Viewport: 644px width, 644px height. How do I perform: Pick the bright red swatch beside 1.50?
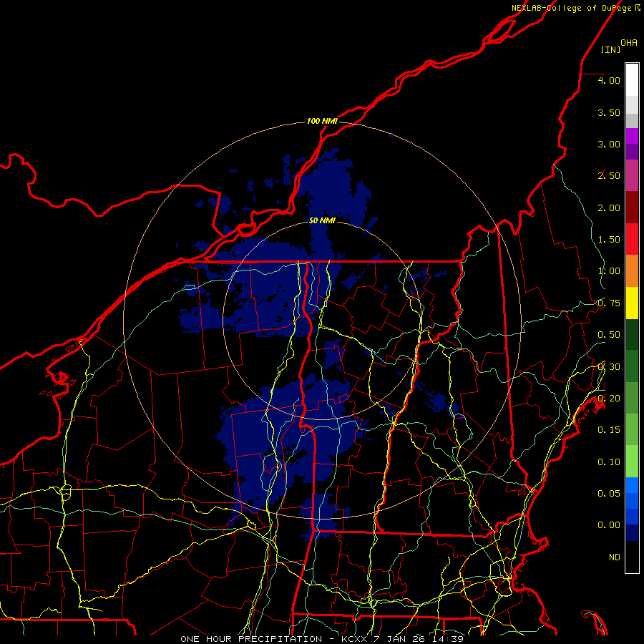coord(632,239)
